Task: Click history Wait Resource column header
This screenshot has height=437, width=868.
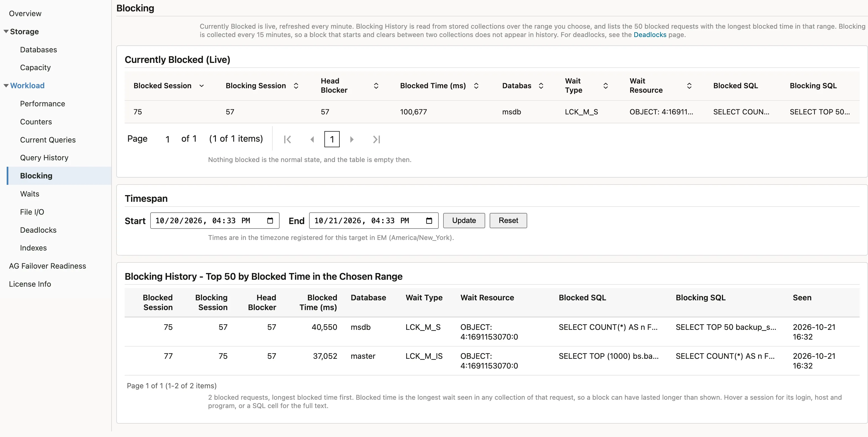Action: [487, 298]
